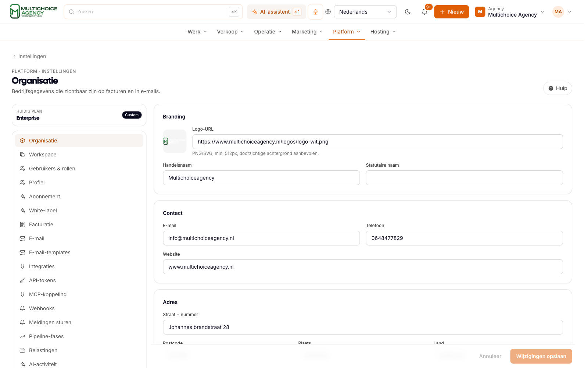
Task: Open the Nederlands language dropdown
Action: click(x=365, y=12)
